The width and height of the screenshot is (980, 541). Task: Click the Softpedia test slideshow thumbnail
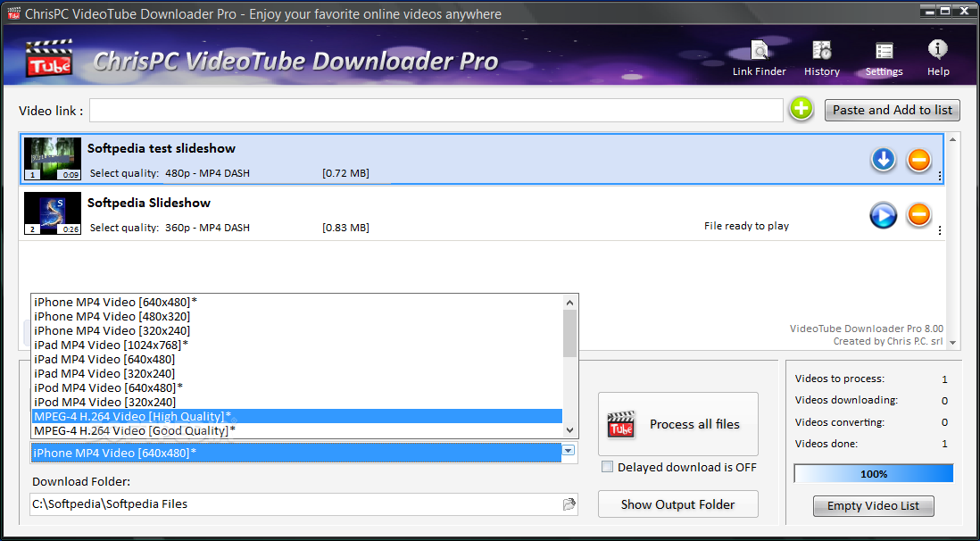pos(53,159)
